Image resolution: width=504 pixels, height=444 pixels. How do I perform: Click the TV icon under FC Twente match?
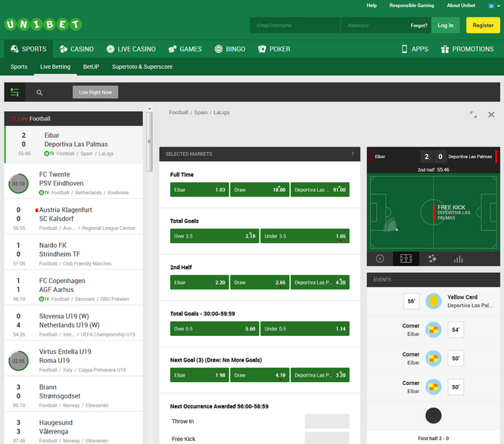click(44, 192)
